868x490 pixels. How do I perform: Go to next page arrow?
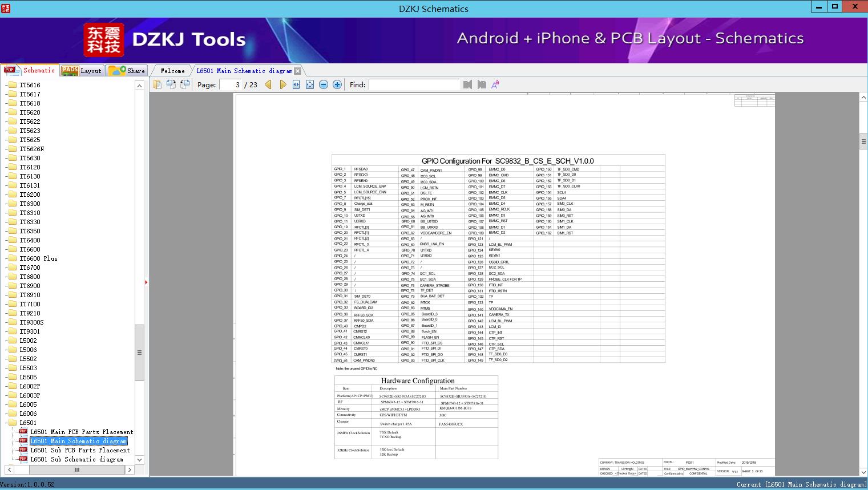pos(282,84)
